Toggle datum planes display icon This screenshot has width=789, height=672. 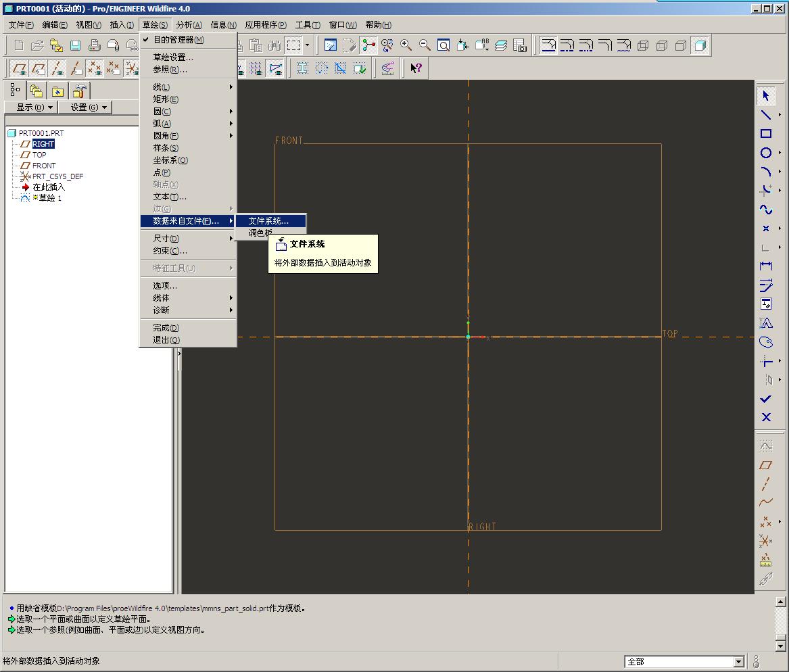coord(19,68)
